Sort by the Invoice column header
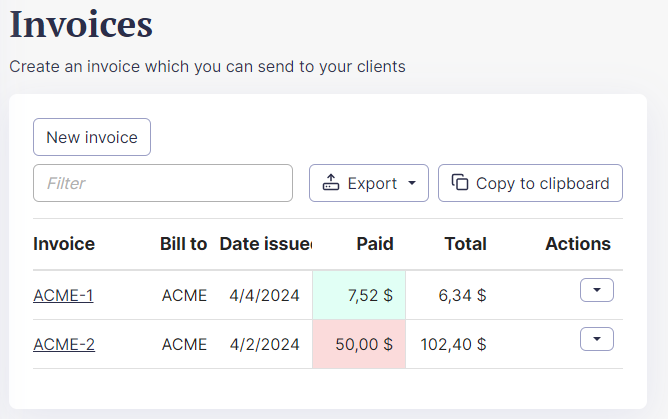Viewport: 668px width, 419px height. [x=64, y=244]
